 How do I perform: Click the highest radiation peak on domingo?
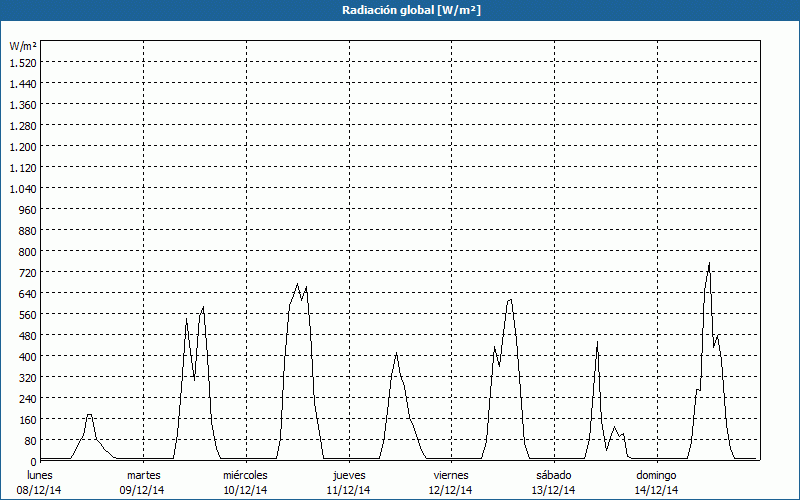tap(709, 264)
